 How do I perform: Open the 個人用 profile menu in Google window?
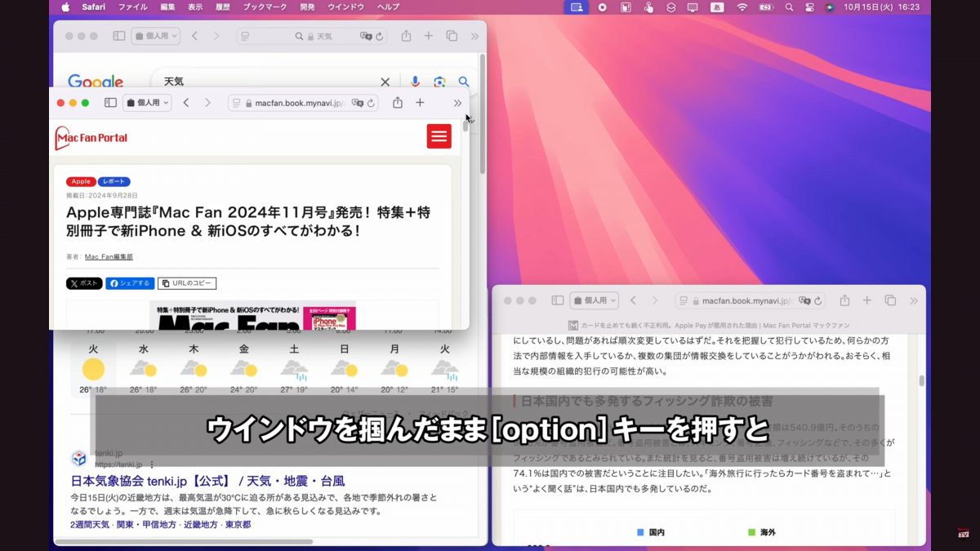[x=155, y=36]
